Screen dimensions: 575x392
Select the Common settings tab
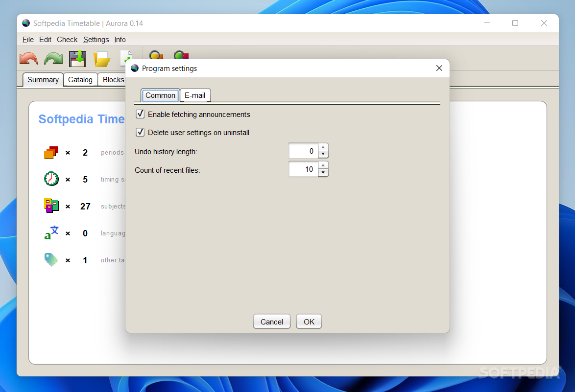pos(160,95)
